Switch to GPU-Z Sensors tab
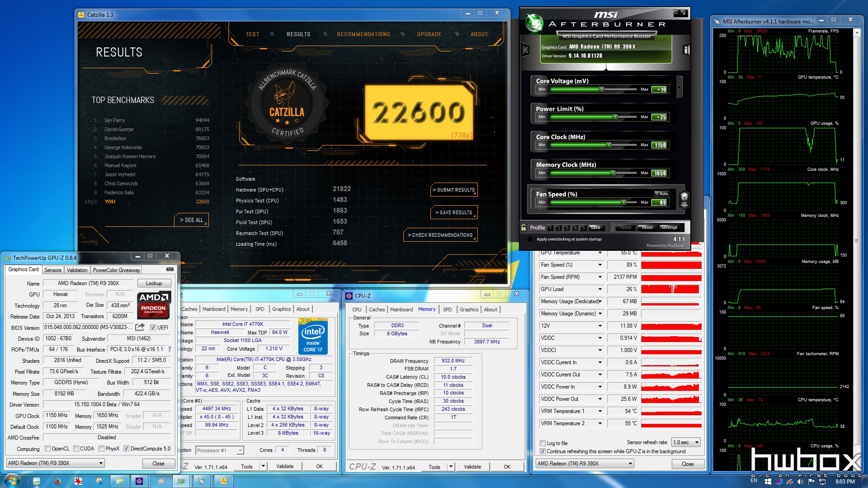Screen dimensions: 868x488 click(x=52, y=270)
